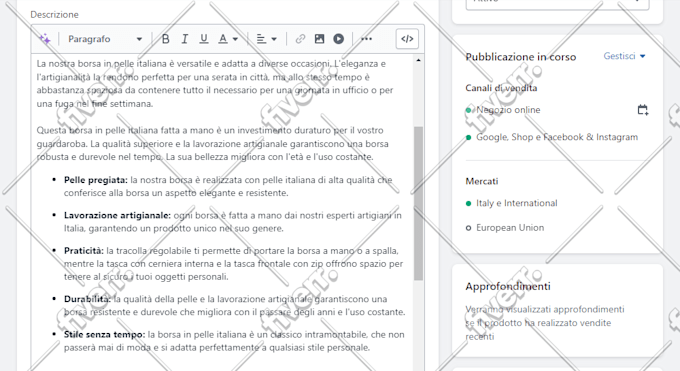
Task: Click the Pelle pregiata bullet text
Action: coord(228,186)
